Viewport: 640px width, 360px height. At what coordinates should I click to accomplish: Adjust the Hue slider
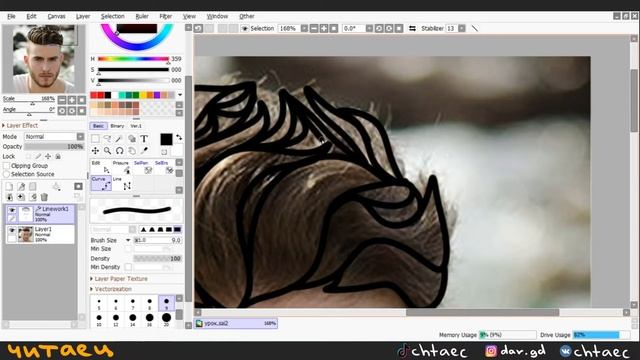133,59
